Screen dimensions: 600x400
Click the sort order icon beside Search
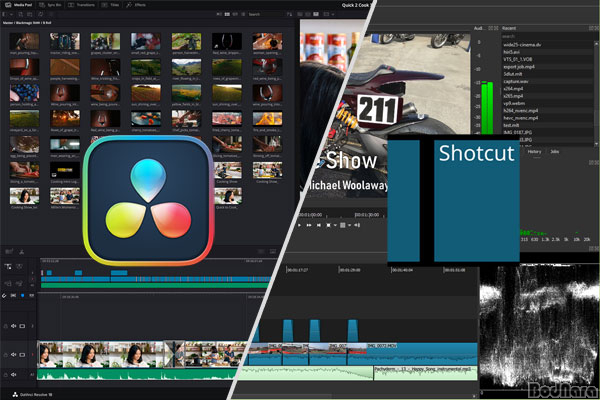click(289, 14)
